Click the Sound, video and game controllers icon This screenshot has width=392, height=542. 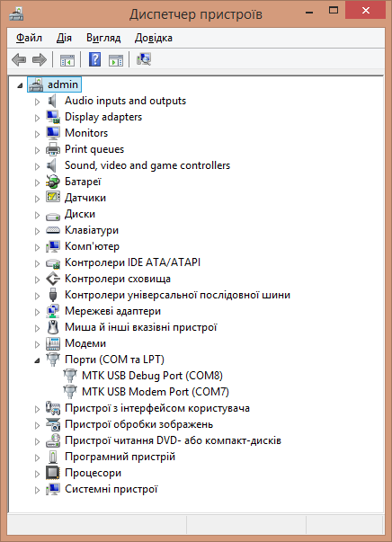coord(52,165)
